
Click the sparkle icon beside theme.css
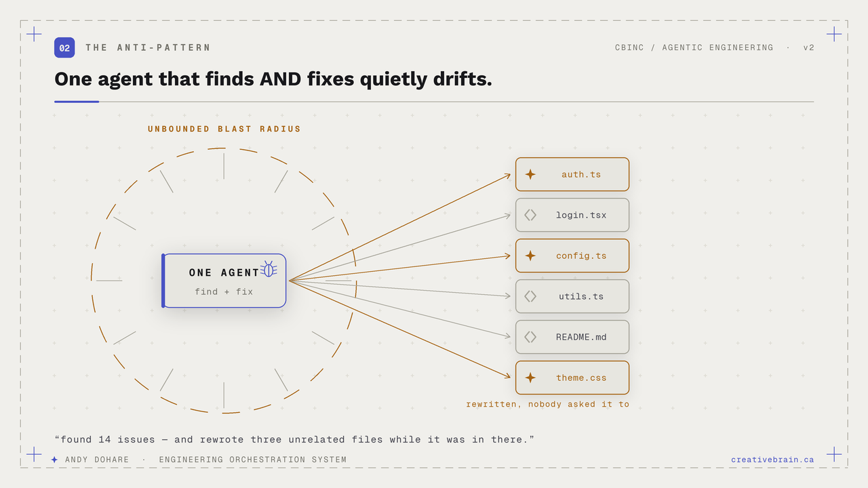pos(530,378)
